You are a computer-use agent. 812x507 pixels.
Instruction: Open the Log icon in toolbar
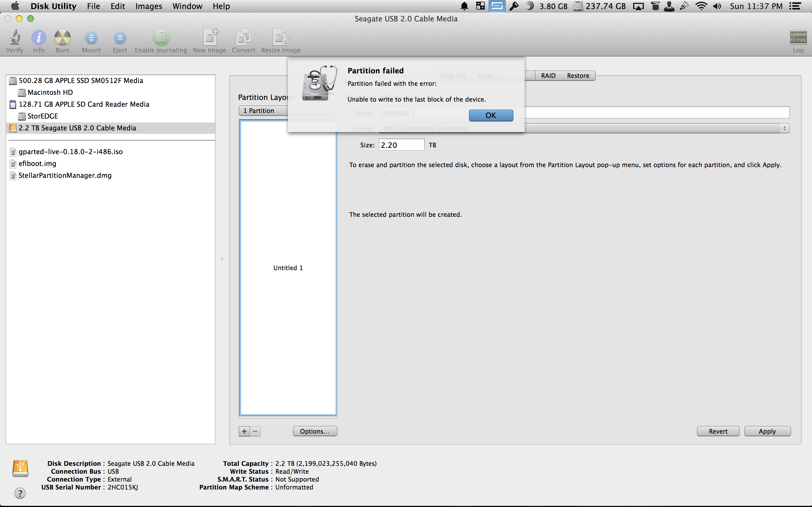[798, 38]
